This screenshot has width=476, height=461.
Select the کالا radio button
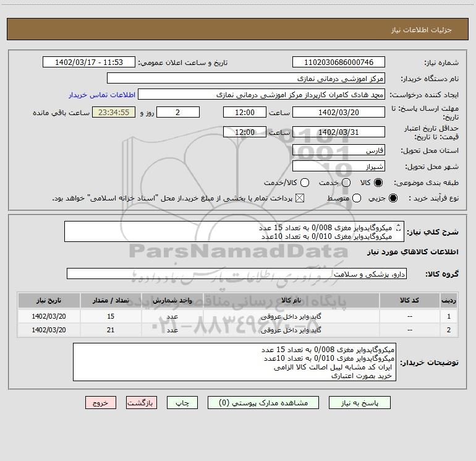click(378, 183)
